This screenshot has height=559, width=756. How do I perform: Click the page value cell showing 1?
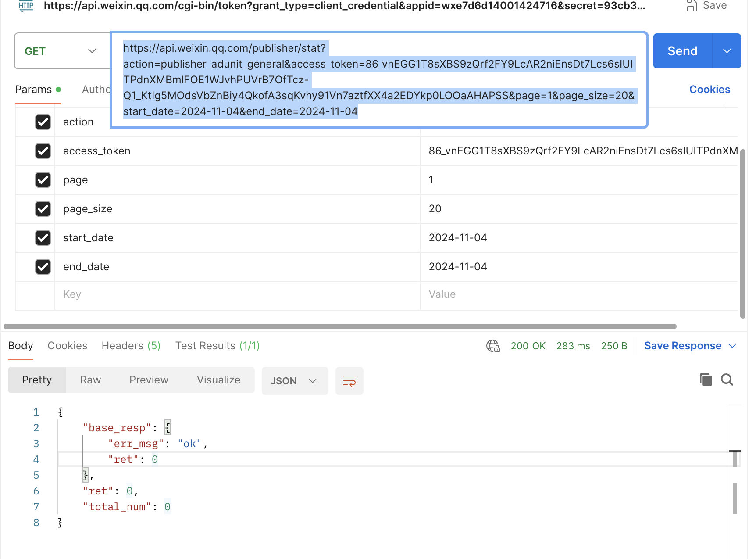click(579, 180)
